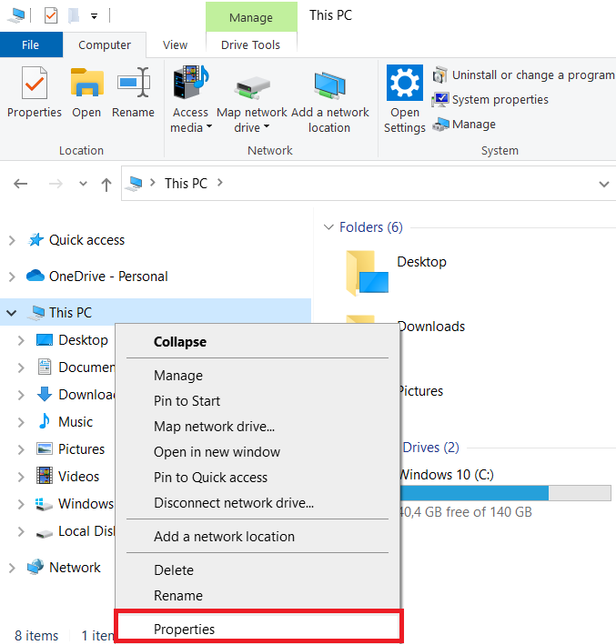Switch to the View ribbon tab

(x=175, y=45)
